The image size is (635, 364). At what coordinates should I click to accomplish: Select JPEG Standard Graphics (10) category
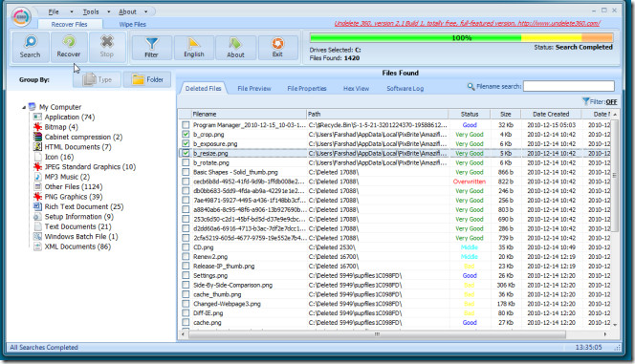(x=90, y=167)
